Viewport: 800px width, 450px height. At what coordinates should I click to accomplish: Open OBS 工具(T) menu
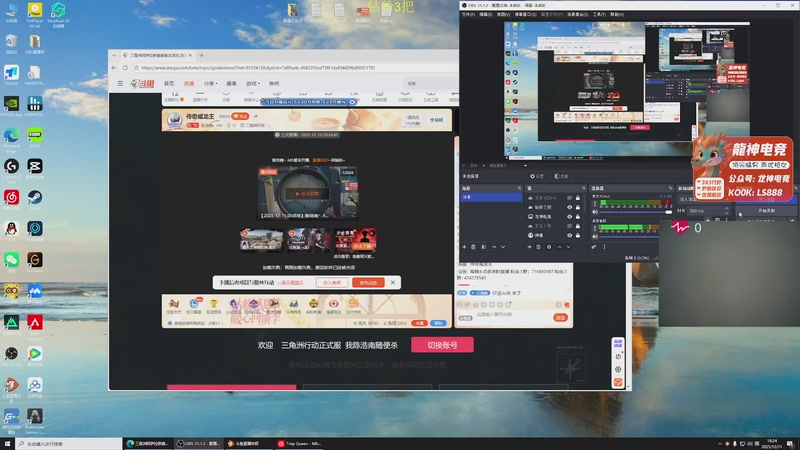click(x=599, y=14)
